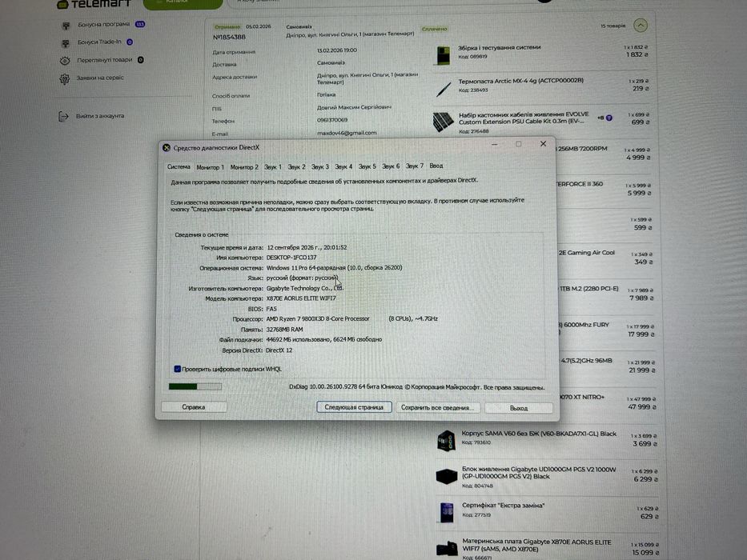Click email maxdov46@gmail.com
Viewport: 747px width, 560px height.
pyautogui.click(x=347, y=133)
